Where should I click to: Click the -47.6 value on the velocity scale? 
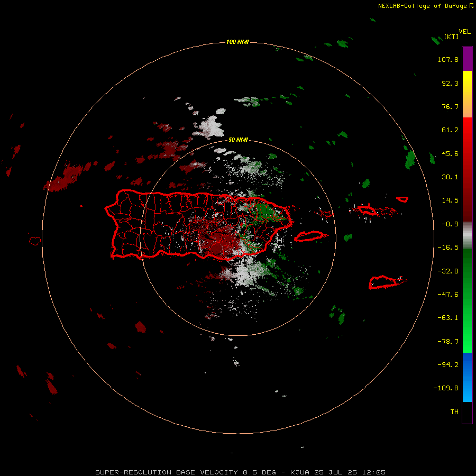(x=448, y=295)
